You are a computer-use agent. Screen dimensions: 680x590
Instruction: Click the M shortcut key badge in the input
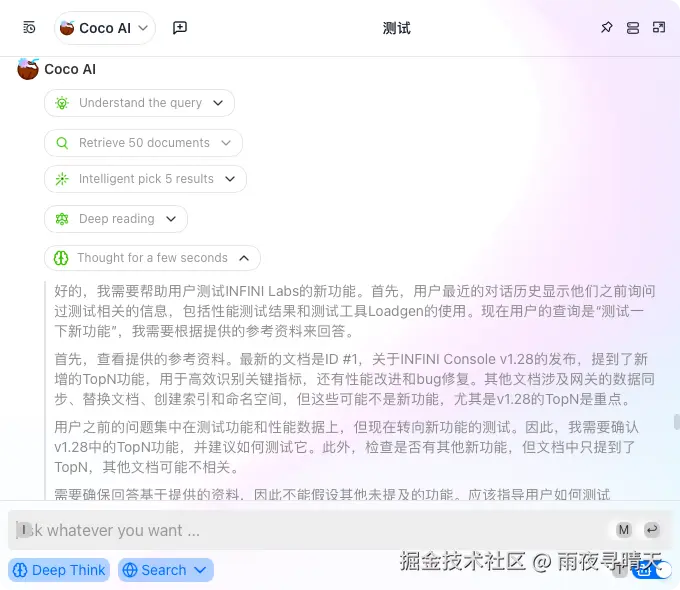coord(624,530)
